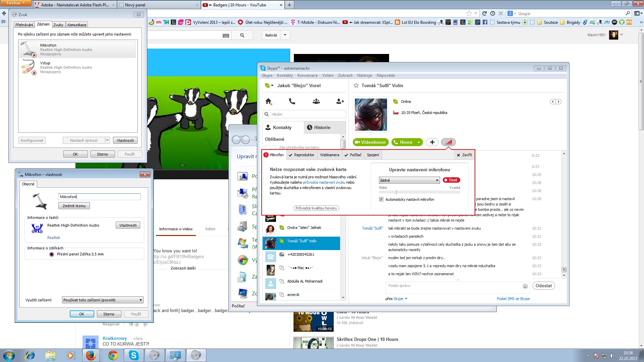Open emoticon picker in message box
Screen dimensions: 644x362
[x=525, y=286]
